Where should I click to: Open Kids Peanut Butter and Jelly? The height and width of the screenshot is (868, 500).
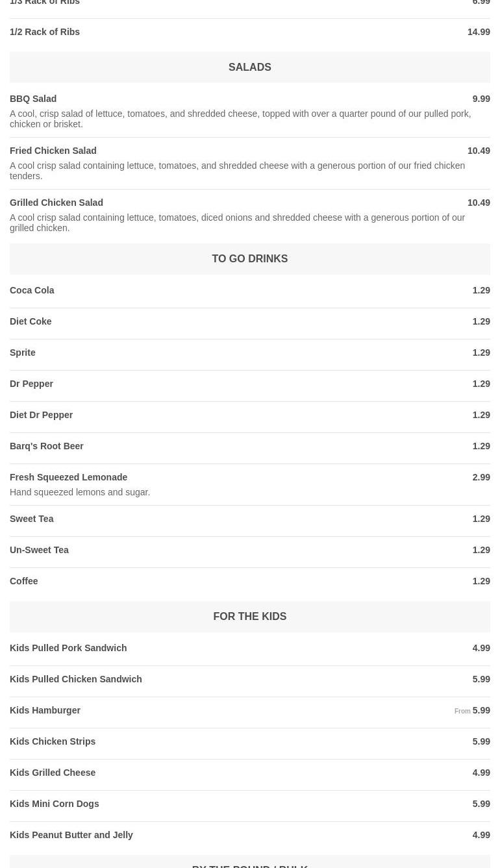(71, 835)
